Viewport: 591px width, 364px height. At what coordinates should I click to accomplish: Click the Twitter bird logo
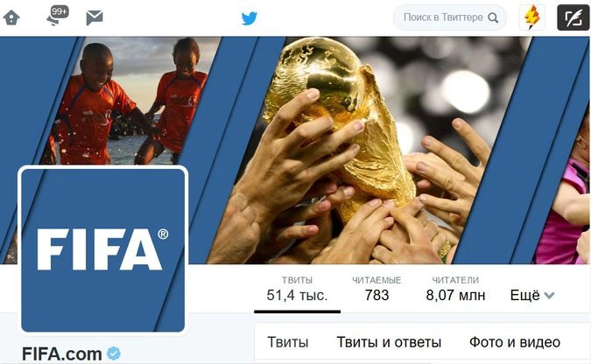coord(250,17)
